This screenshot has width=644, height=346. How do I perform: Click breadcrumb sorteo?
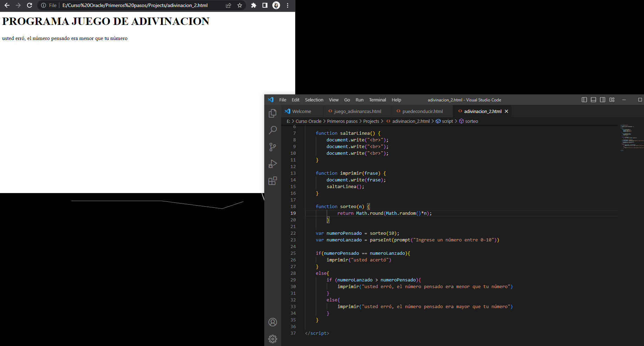[x=469, y=121]
